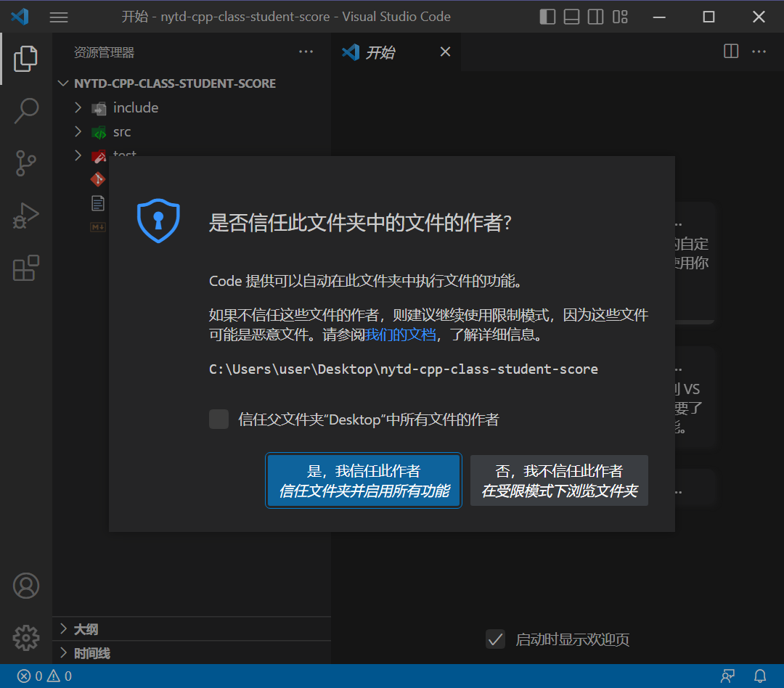Screen dimensions: 784x688
Task: Open the Source Control view
Action: point(26,163)
